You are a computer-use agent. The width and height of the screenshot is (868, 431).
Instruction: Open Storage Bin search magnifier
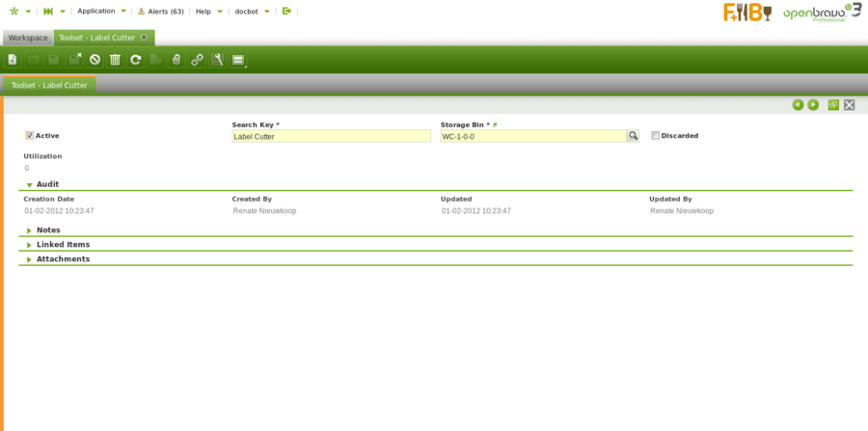click(634, 136)
